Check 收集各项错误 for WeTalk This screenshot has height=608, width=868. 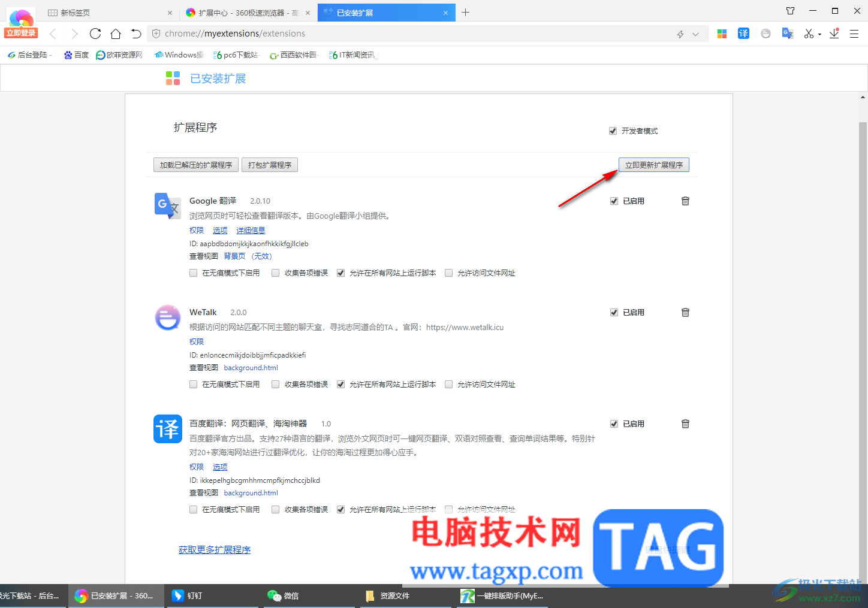275,385
